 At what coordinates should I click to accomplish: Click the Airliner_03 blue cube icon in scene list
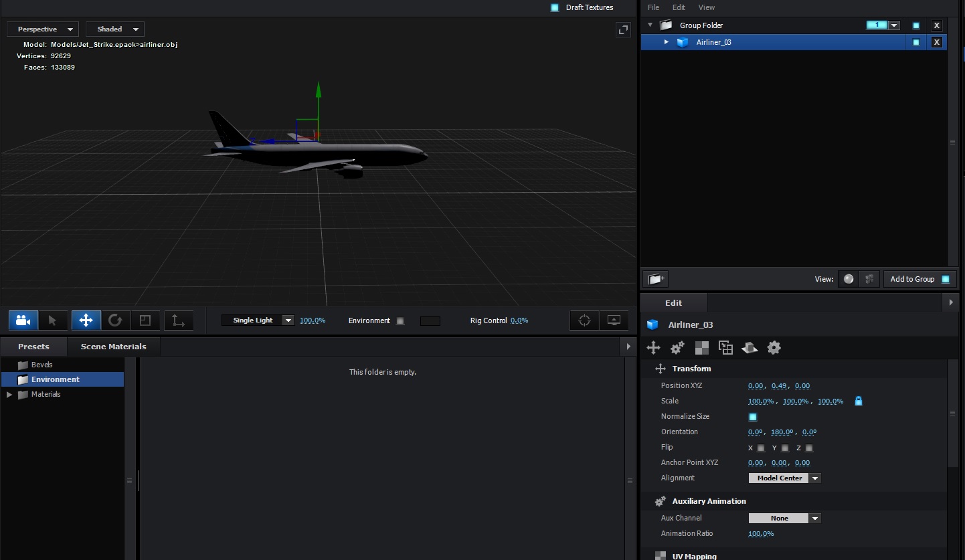click(683, 42)
